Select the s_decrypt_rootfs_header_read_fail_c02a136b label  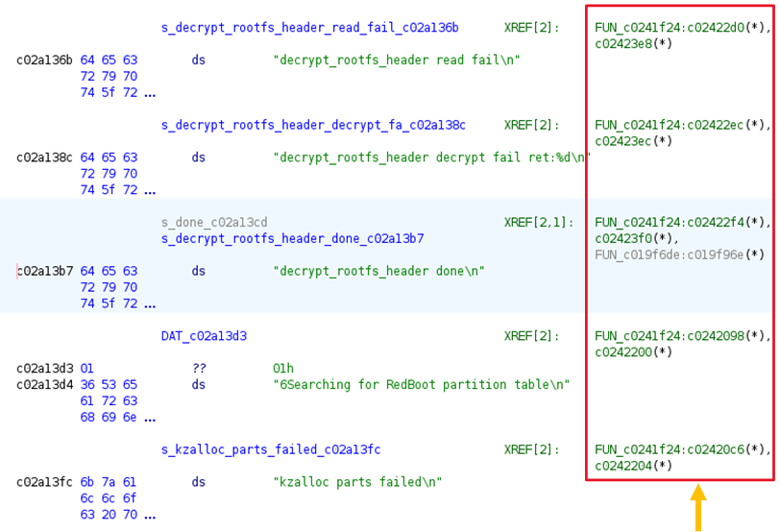[309, 28]
